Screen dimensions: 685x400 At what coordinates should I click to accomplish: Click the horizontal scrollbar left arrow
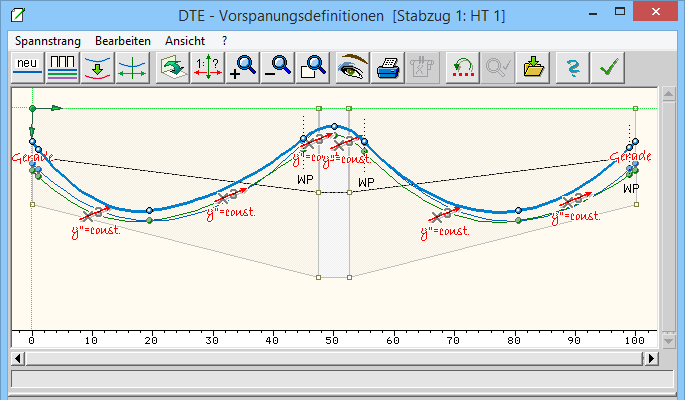pos(17,357)
